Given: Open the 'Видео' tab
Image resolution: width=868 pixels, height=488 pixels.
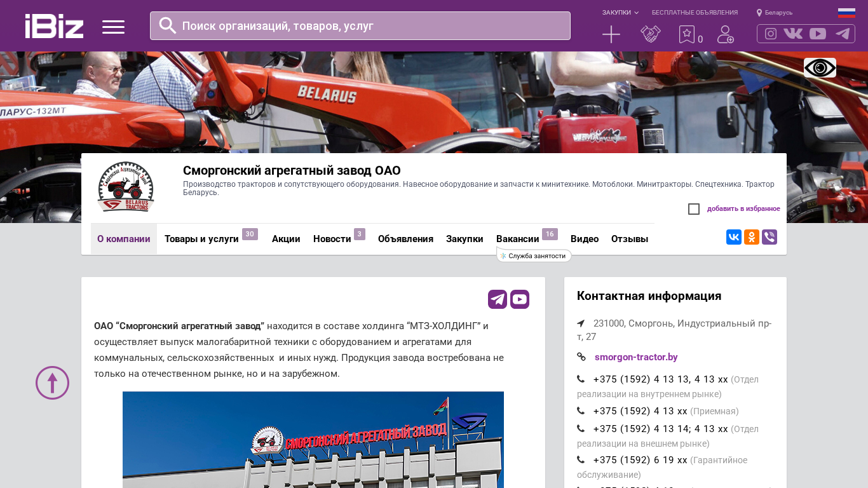Looking at the screenshot, I should pyautogui.click(x=585, y=239).
